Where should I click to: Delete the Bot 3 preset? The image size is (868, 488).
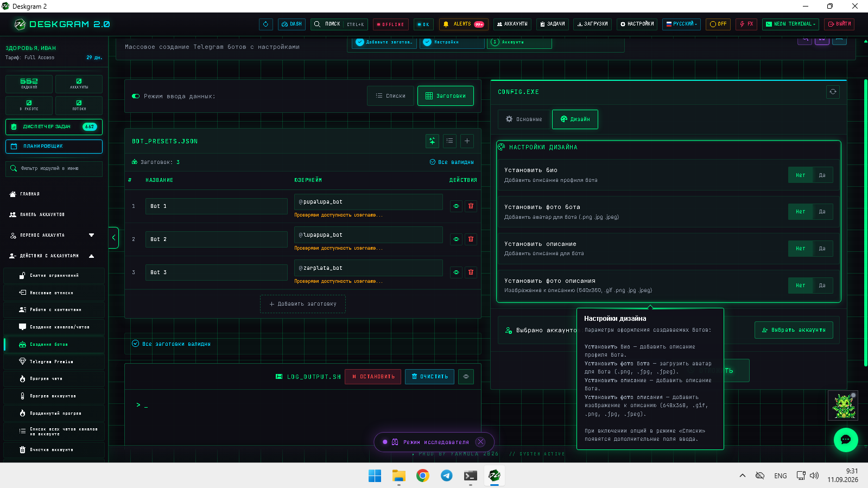point(471,272)
